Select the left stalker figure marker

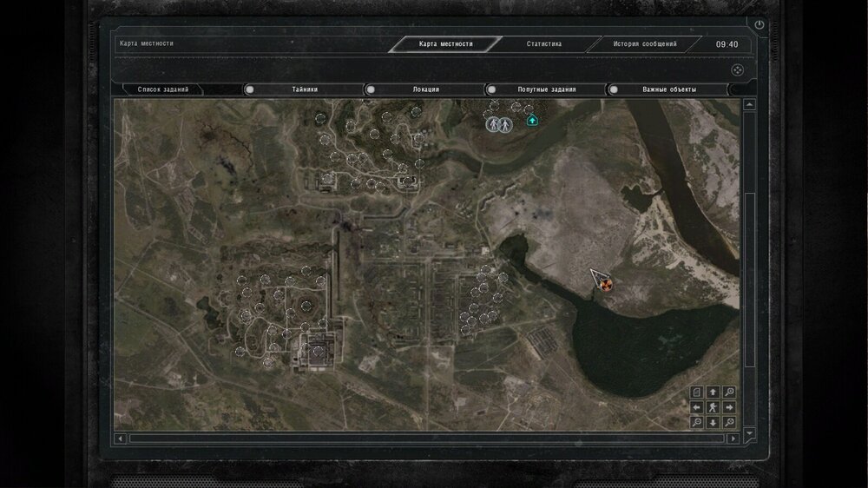[493, 125]
